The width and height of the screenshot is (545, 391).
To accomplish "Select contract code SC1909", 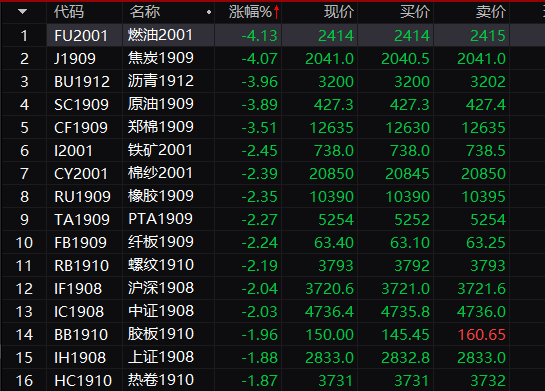I will click(x=81, y=105).
